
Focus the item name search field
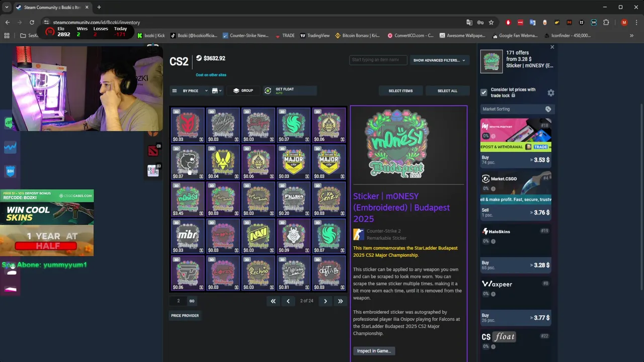pyautogui.click(x=378, y=60)
